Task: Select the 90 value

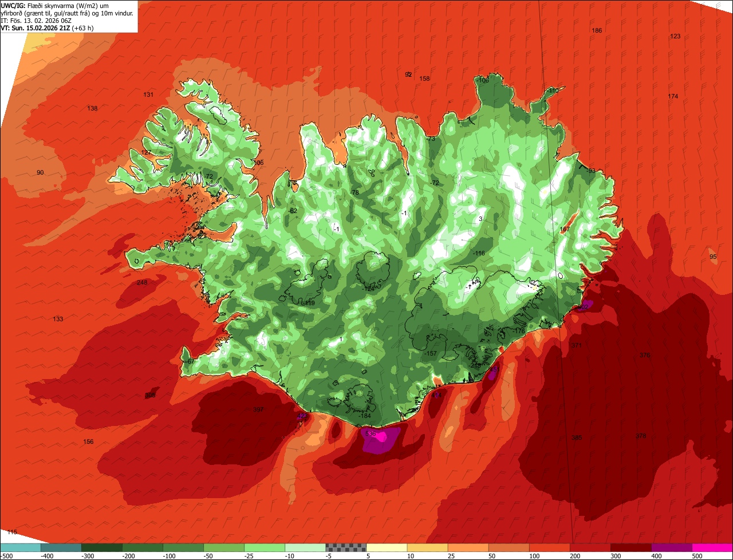Action: [40, 172]
